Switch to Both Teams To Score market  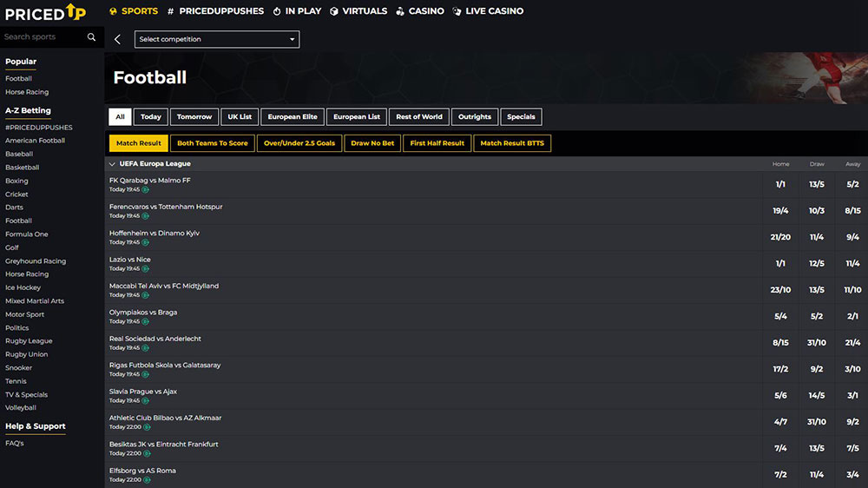tap(213, 143)
